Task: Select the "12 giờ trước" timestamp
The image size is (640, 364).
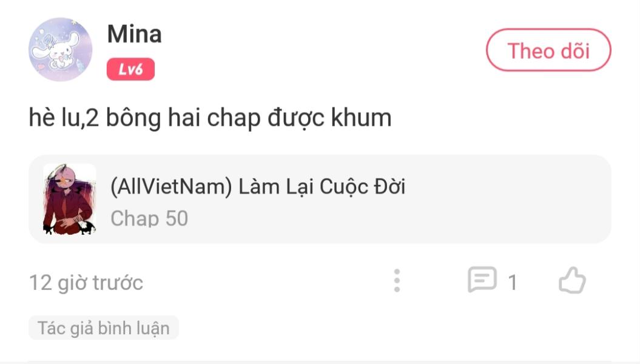Action: click(x=86, y=282)
